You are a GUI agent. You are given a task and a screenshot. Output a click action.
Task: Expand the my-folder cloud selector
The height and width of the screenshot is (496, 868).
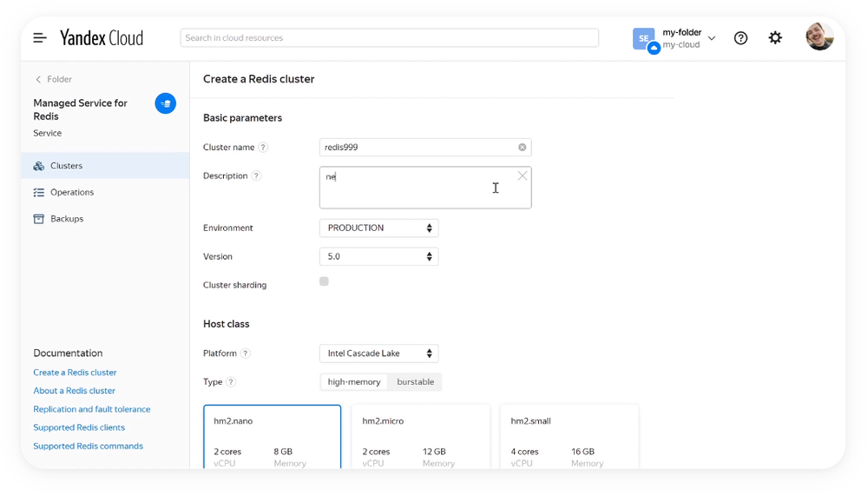(x=711, y=38)
